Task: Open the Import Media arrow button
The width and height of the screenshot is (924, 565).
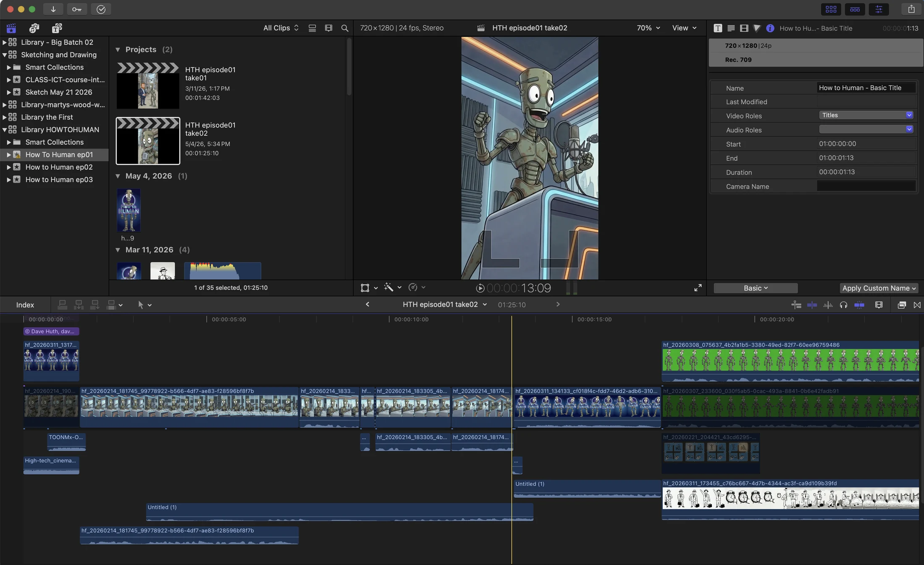Action: click(53, 9)
